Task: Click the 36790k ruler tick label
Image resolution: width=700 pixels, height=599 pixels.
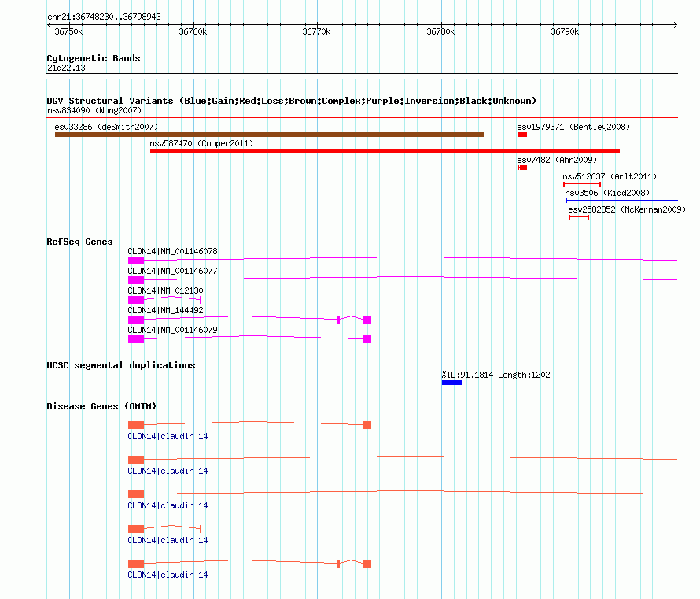Action: click(x=565, y=31)
